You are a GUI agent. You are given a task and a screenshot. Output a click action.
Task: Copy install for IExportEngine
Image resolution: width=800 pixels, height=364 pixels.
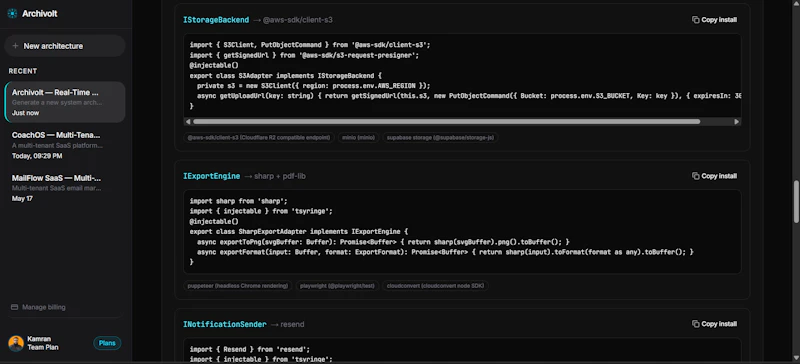(x=714, y=176)
